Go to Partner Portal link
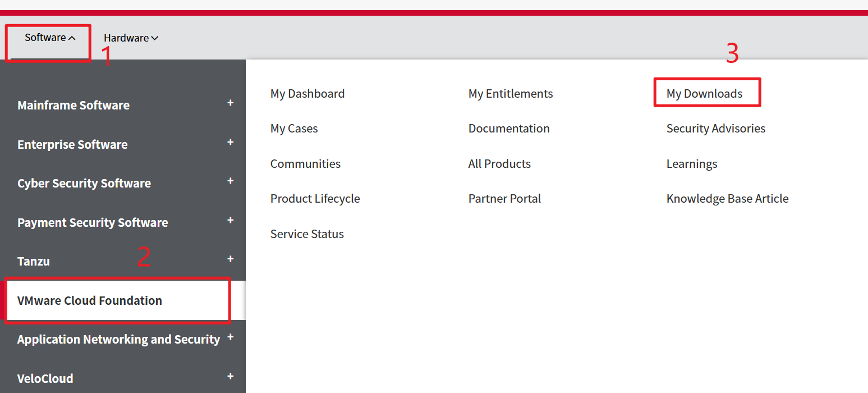This screenshot has height=393, width=868. [504, 199]
